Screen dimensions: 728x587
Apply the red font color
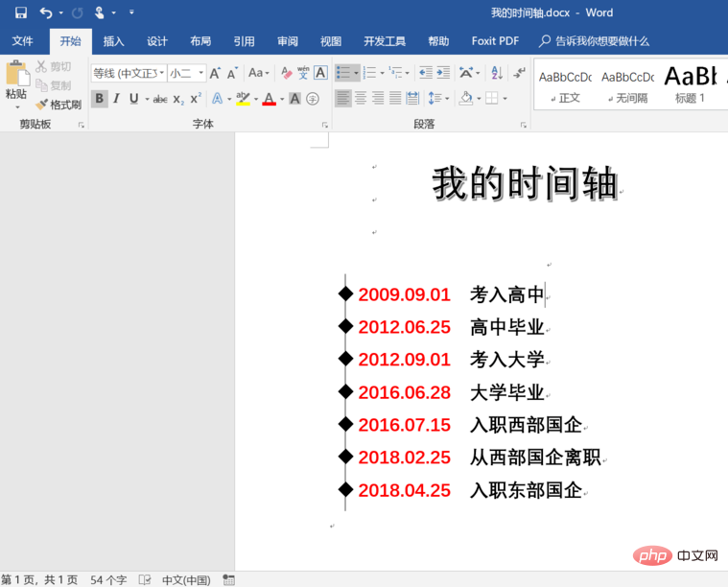[269, 99]
